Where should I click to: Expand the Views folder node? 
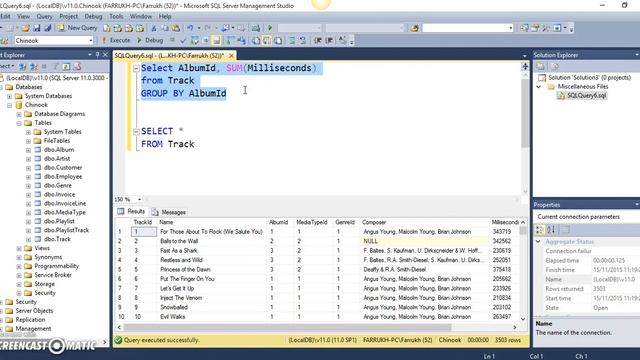tap(19, 248)
